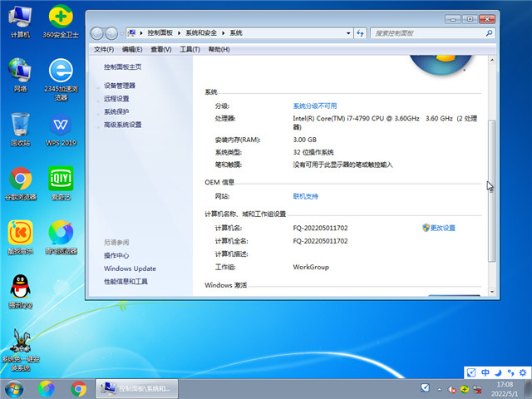Open 360安全卫士 desktop icon
Image resolution: width=532 pixels, height=399 pixels.
click(61, 21)
